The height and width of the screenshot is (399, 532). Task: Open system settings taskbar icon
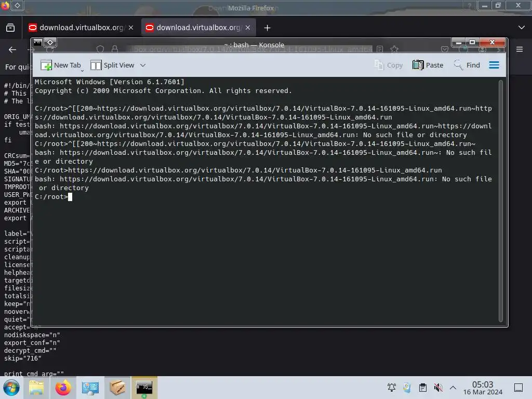click(x=90, y=388)
